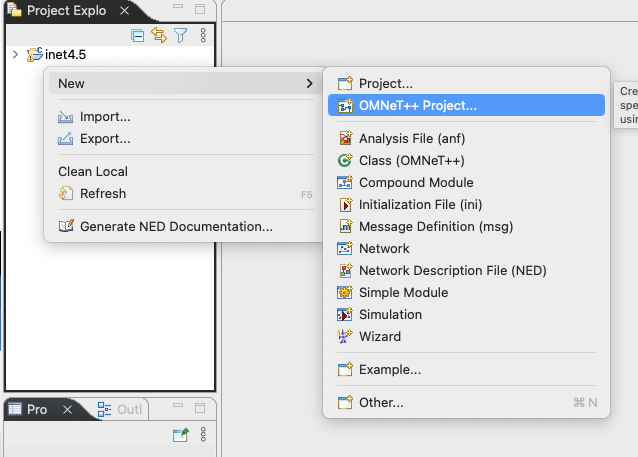The height and width of the screenshot is (457, 638).
Task: Click the Other... window icon
Action: (x=345, y=402)
